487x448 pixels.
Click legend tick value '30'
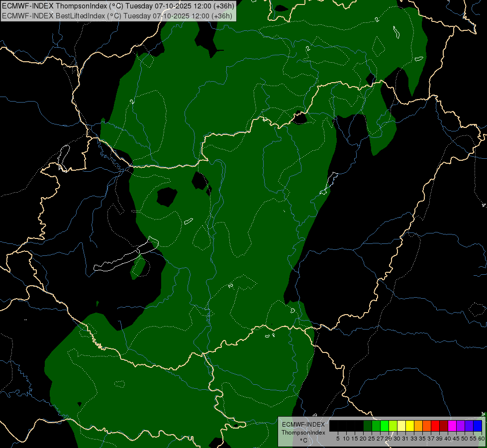(397, 439)
